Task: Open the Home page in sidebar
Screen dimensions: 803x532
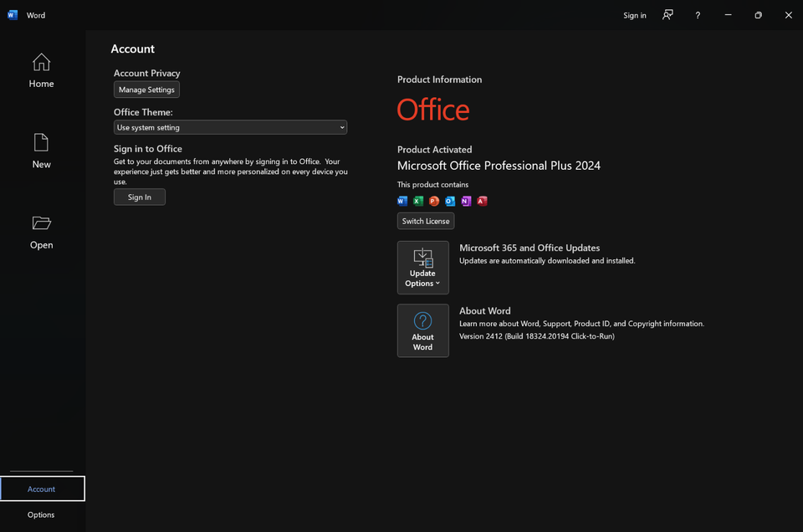Action: pyautogui.click(x=41, y=70)
